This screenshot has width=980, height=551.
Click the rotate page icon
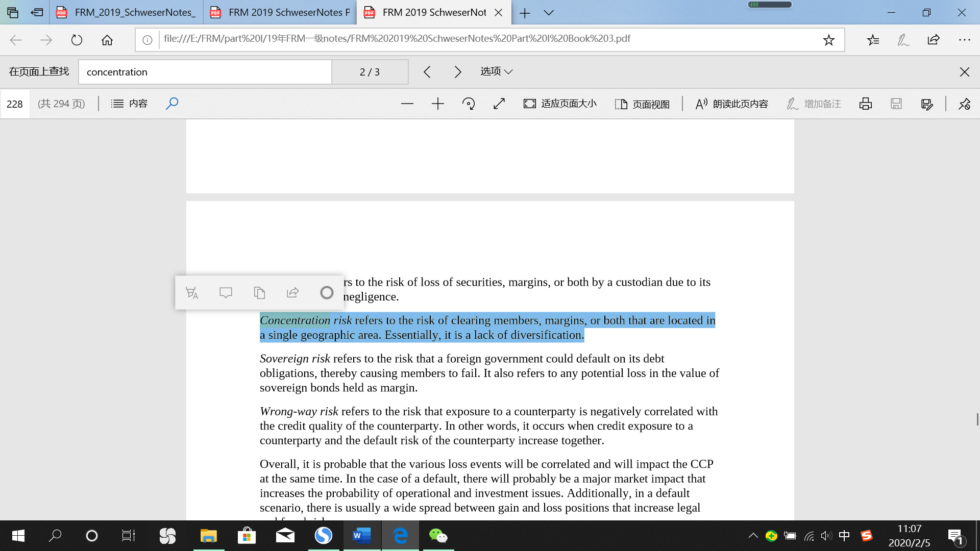coord(468,104)
